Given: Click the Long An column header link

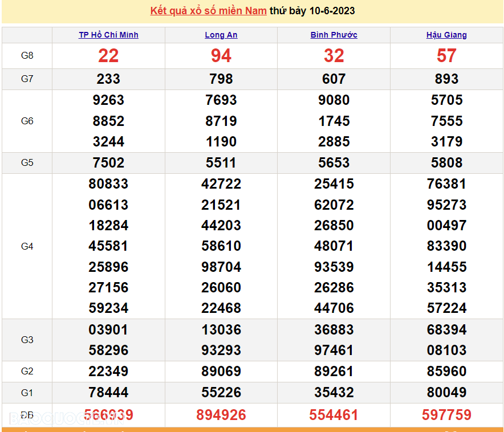Looking at the screenshot, I should [221, 35].
